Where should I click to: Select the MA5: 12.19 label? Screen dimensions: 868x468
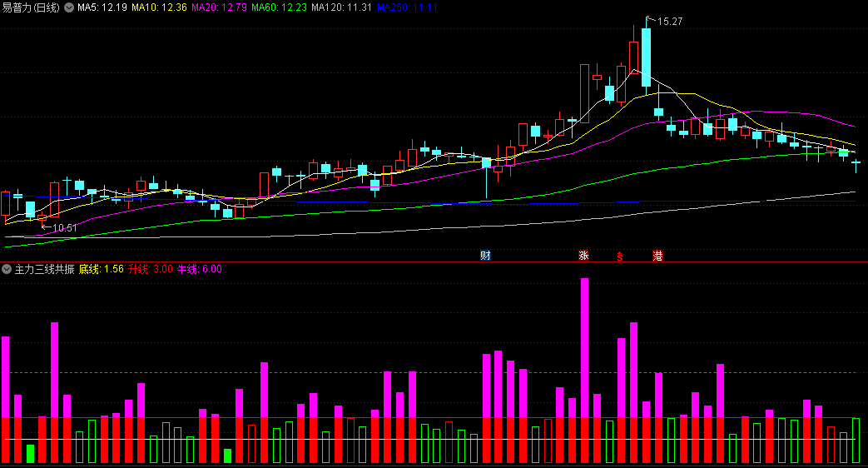(x=102, y=7)
